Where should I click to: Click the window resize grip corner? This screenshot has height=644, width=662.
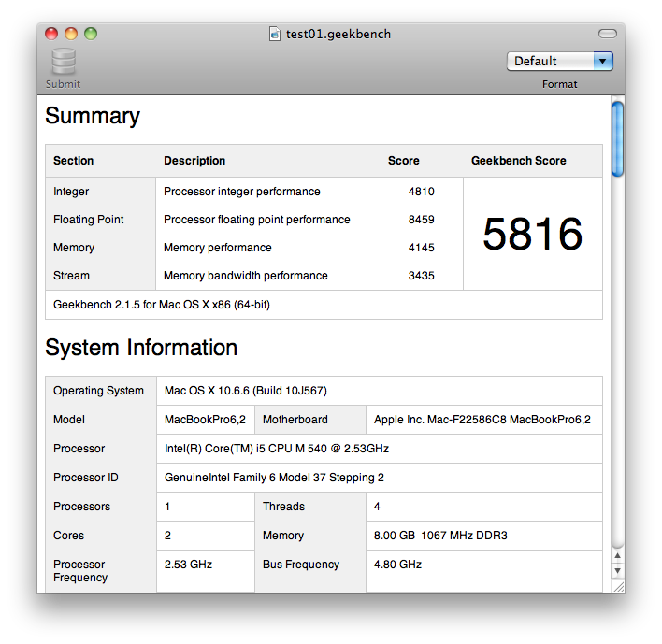pos(618,587)
